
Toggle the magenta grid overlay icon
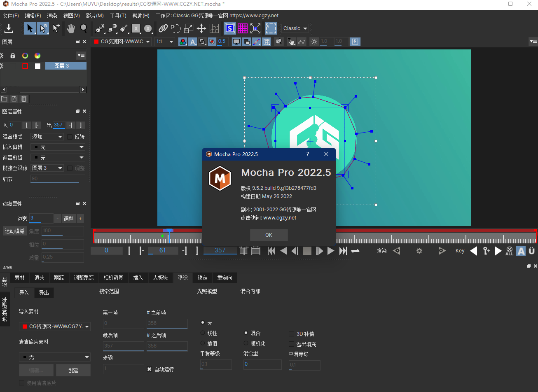click(x=243, y=28)
